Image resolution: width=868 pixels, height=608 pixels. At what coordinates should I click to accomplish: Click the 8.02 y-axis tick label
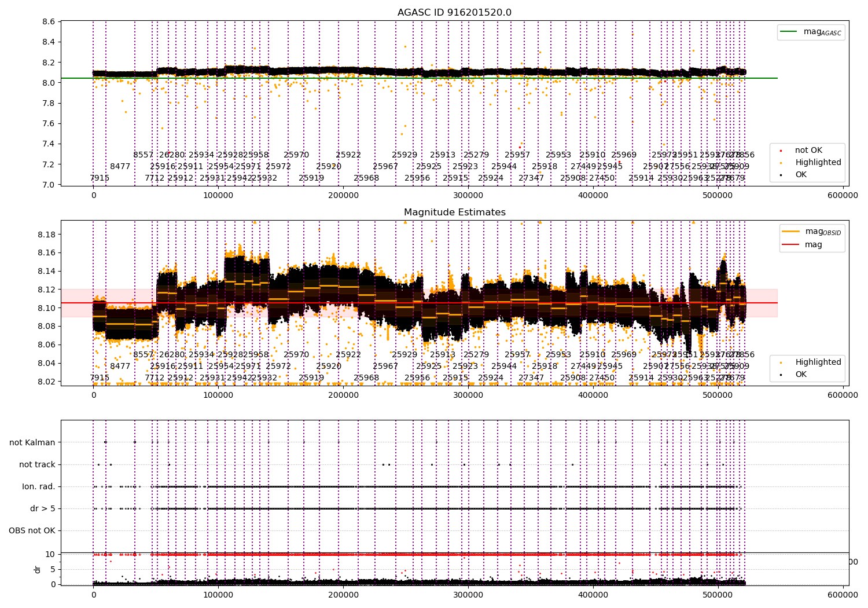pos(46,382)
